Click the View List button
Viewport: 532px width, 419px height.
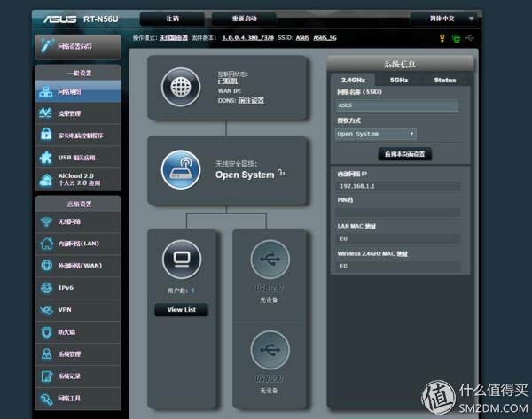pyautogui.click(x=181, y=309)
